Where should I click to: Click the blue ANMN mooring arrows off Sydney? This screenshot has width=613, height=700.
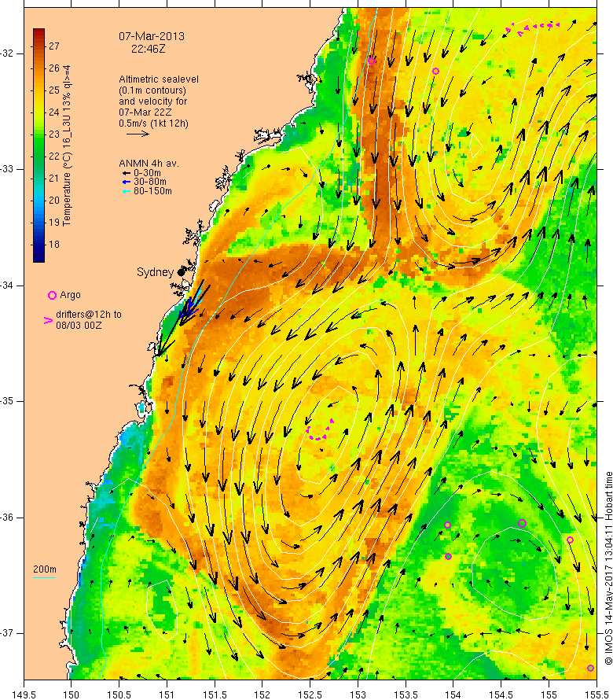pyautogui.click(x=190, y=308)
